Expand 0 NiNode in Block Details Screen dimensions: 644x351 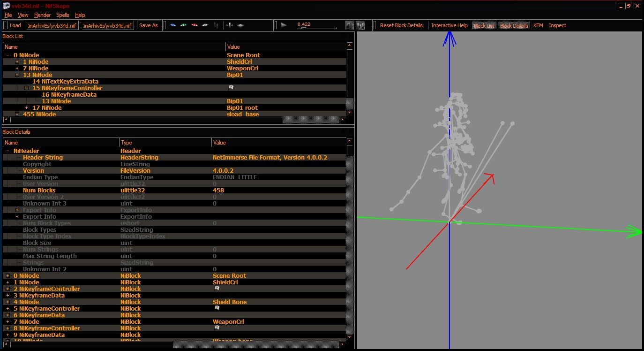(8, 276)
